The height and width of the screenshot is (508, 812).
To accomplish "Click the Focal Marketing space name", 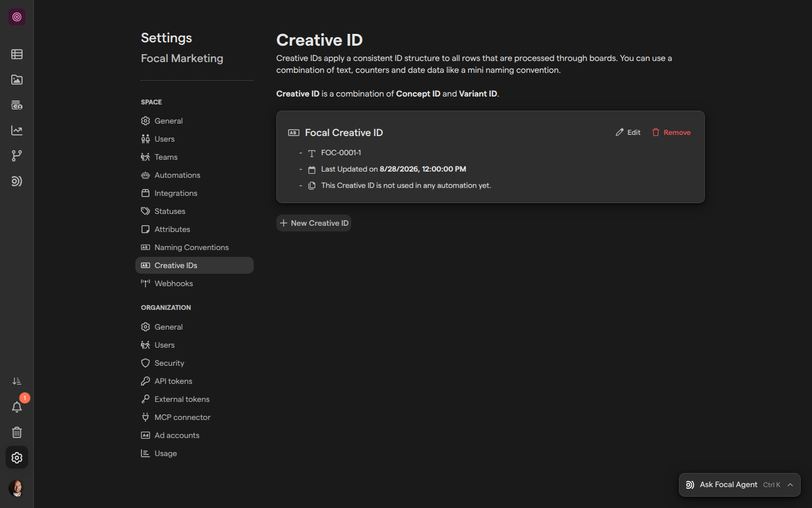I will tap(182, 58).
